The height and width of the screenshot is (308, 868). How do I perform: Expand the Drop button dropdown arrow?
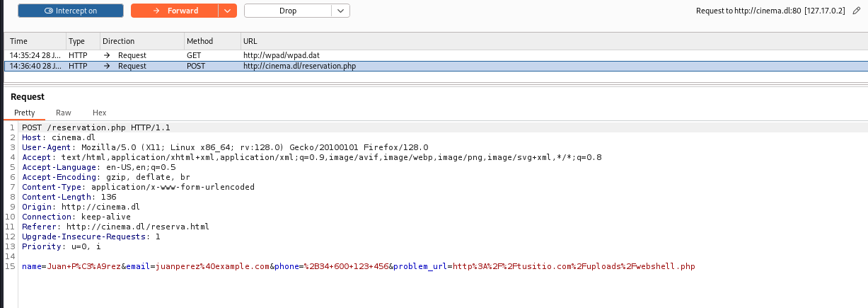pyautogui.click(x=341, y=11)
